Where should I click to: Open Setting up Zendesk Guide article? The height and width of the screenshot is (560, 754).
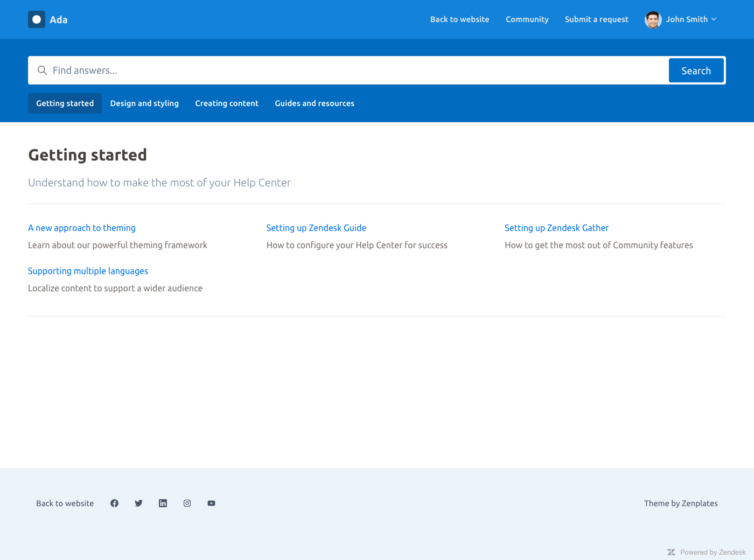coord(316,228)
